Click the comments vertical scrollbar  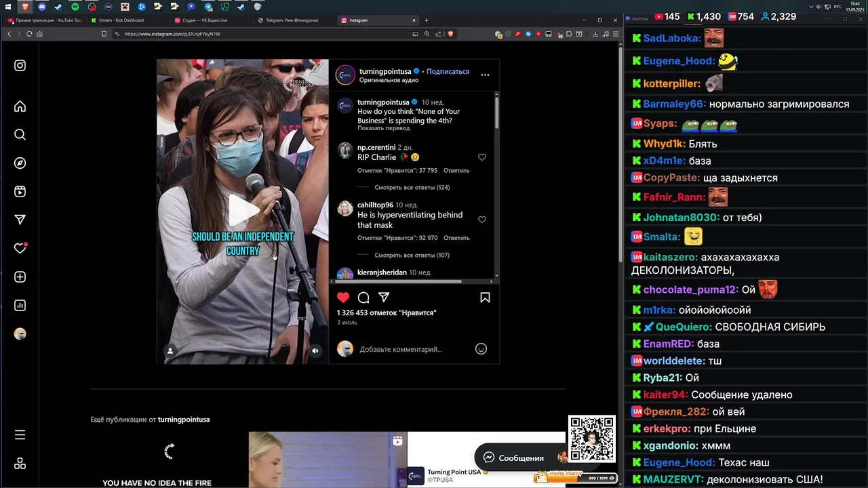(x=496, y=112)
